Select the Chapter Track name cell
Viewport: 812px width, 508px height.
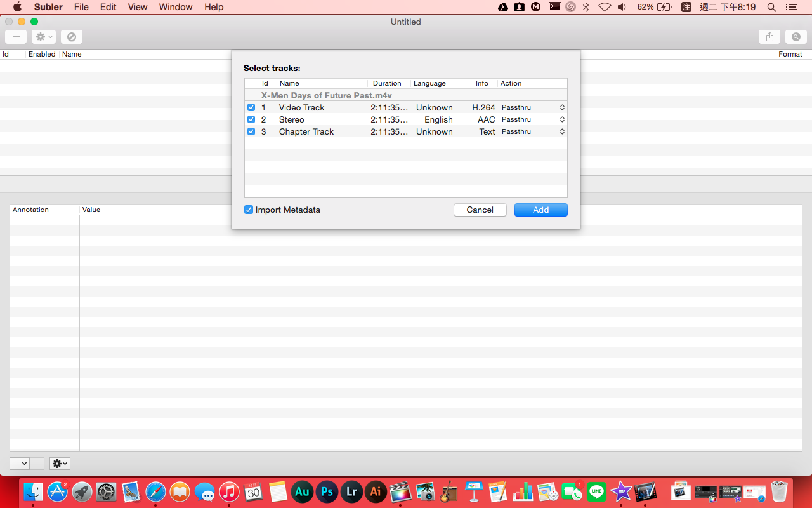[306, 131]
